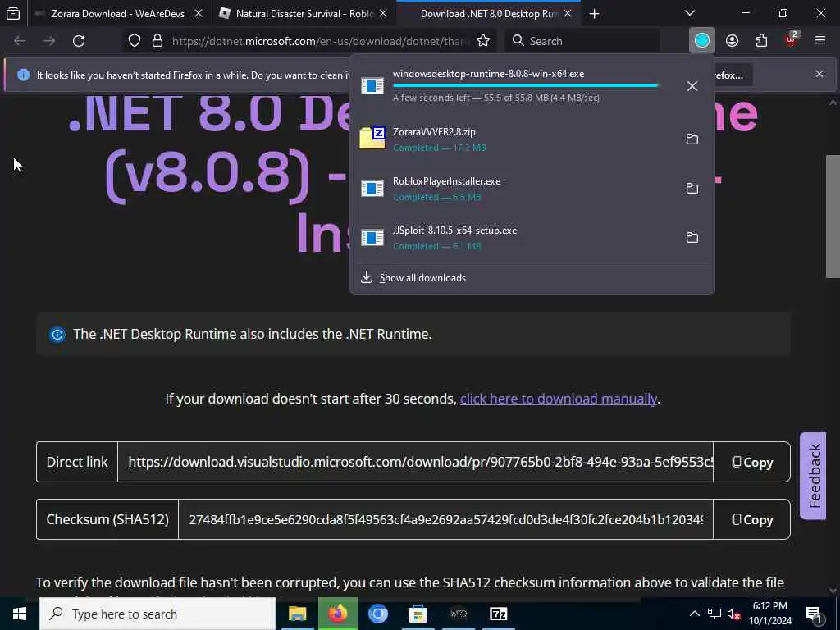
Task: Select the windowsdesktop-runtime-8.0.8-win-x64.exe entry
Action: point(532,85)
